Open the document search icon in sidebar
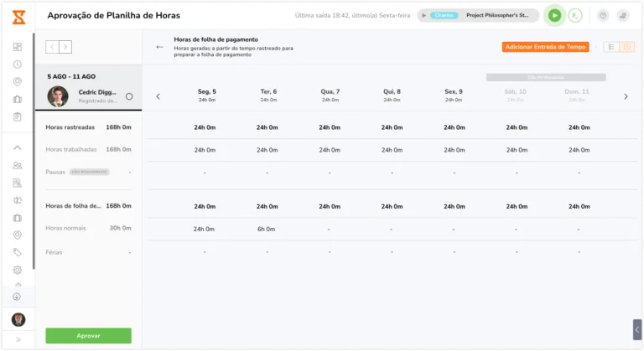The width and height of the screenshot is (644, 351). click(x=18, y=183)
